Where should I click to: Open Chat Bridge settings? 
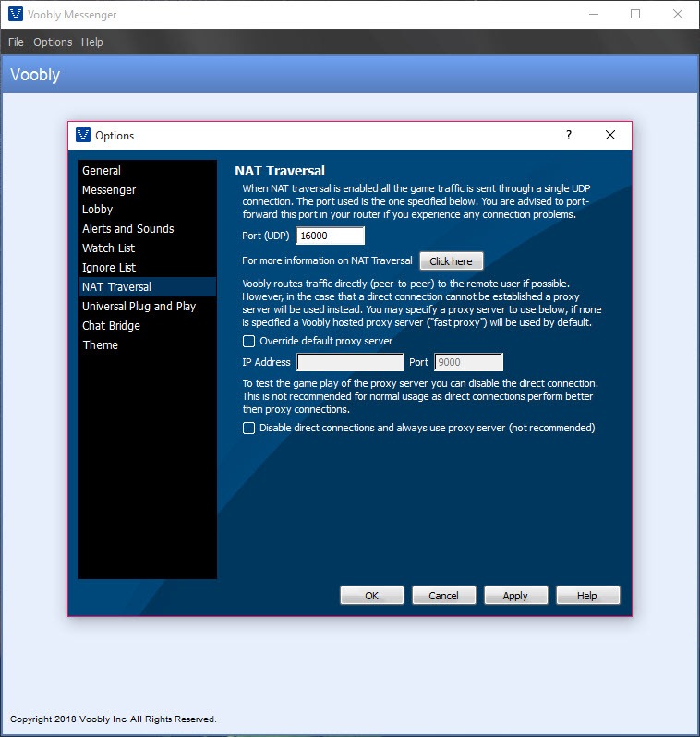click(x=148, y=325)
